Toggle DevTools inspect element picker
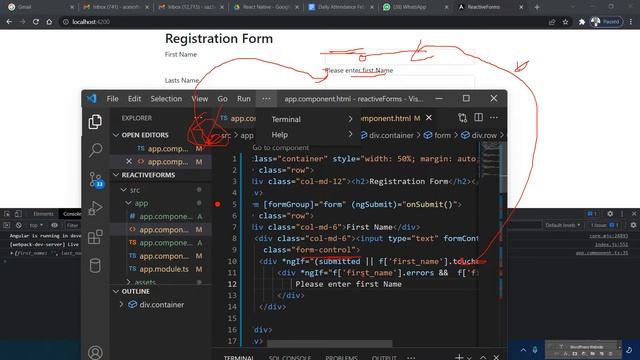This screenshot has height=360, width=640. point(7,213)
